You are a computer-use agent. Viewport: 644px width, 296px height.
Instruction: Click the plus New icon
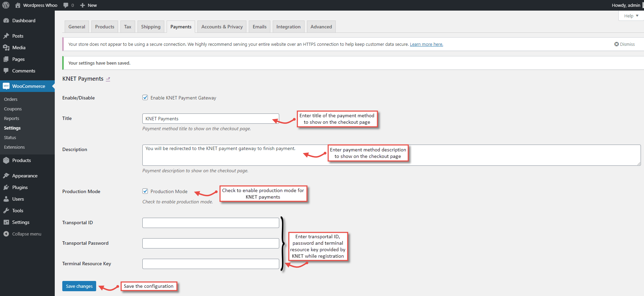pos(82,5)
